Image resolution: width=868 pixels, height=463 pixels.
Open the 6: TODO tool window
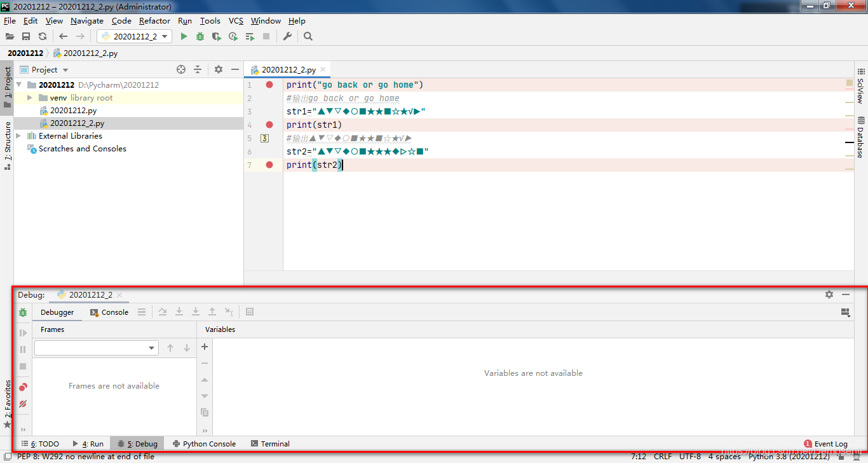(39, 444)
